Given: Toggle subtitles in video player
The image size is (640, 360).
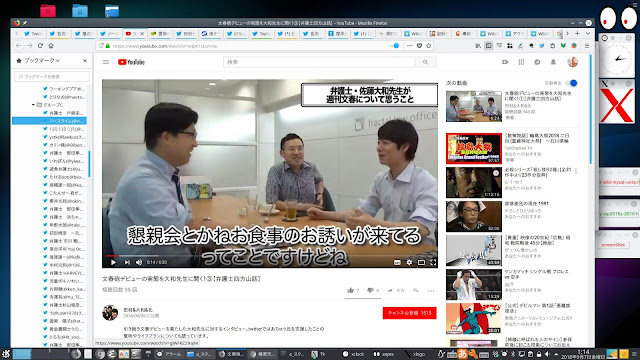Looking at the screenshot, I should [397, 262].
